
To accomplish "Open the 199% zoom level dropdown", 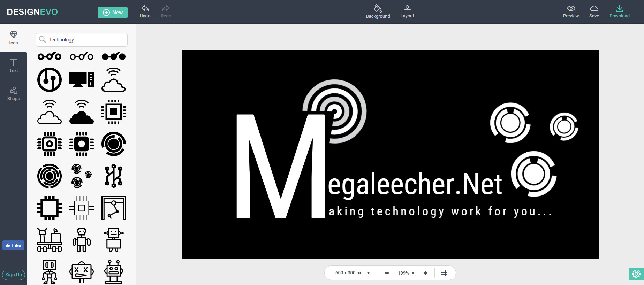I will (x=406, y=273).
